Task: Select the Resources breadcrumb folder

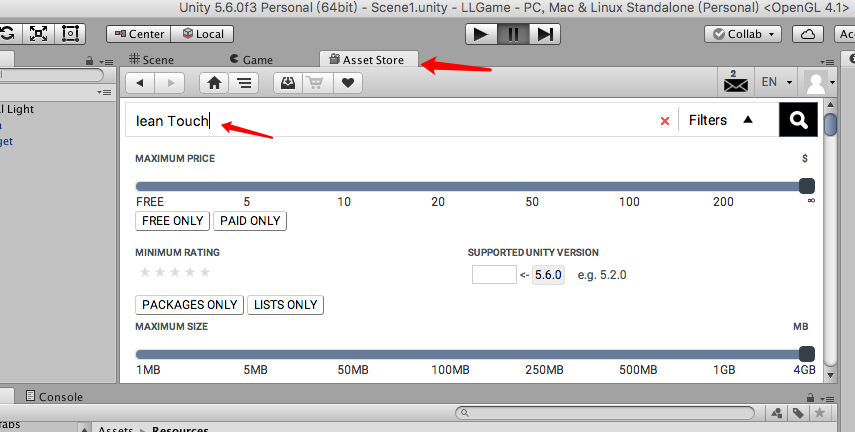Action: tap(180, 429)
